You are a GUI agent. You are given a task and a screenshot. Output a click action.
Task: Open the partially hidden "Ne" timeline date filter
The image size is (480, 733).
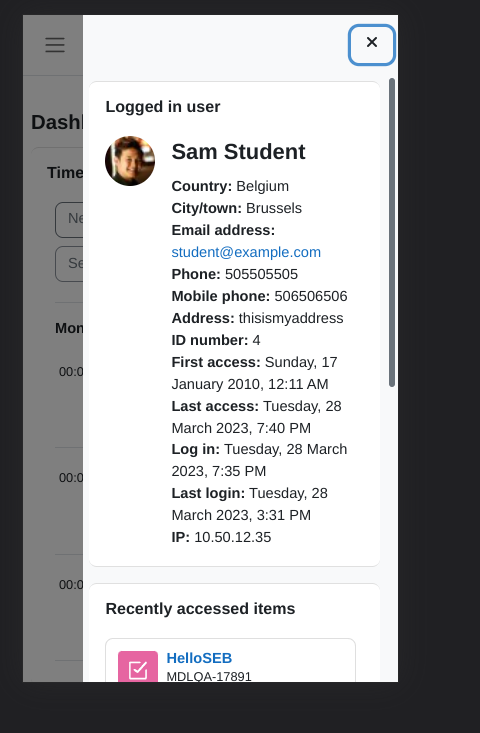[x=69, y=219]
